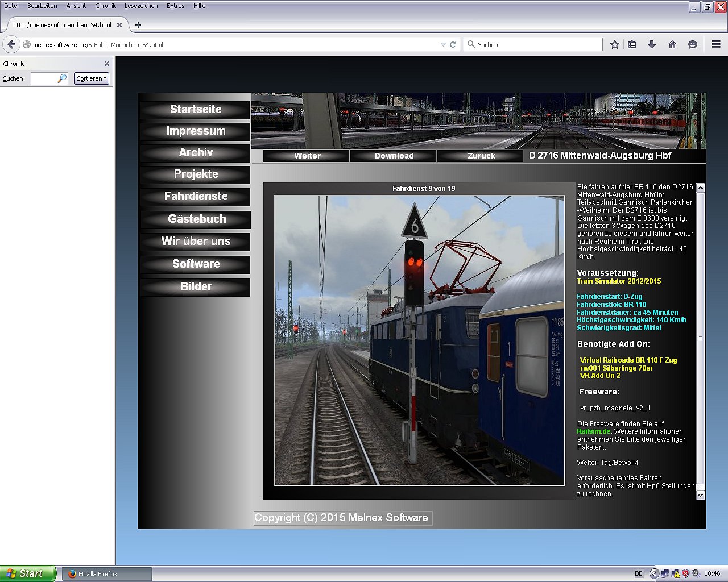Open the bookmarks list icon

632,44
